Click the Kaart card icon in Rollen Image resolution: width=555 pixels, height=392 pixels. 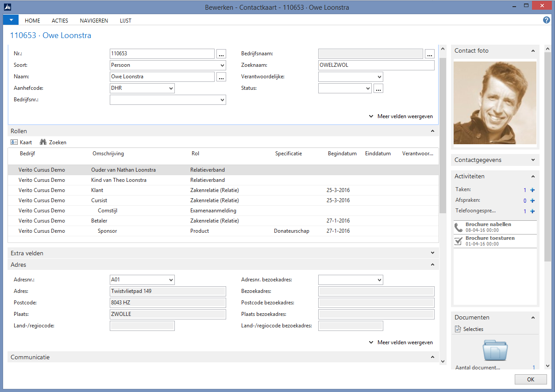pos(14,142)
